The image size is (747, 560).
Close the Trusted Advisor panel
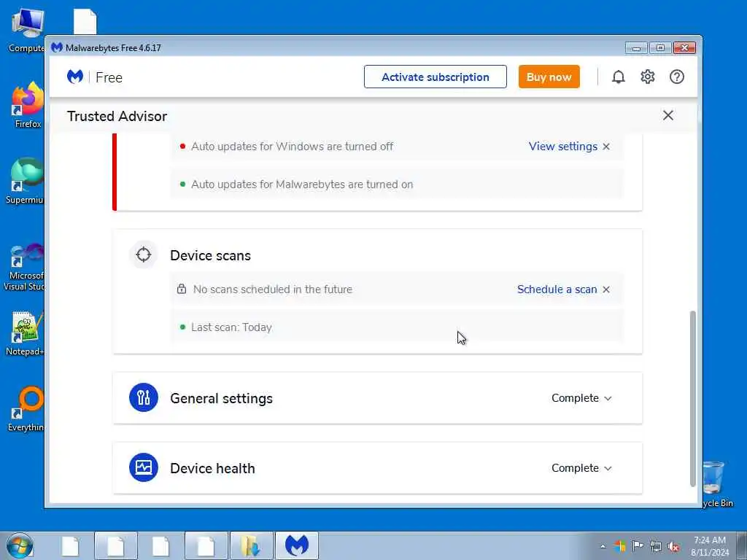(x=668, y=115)
